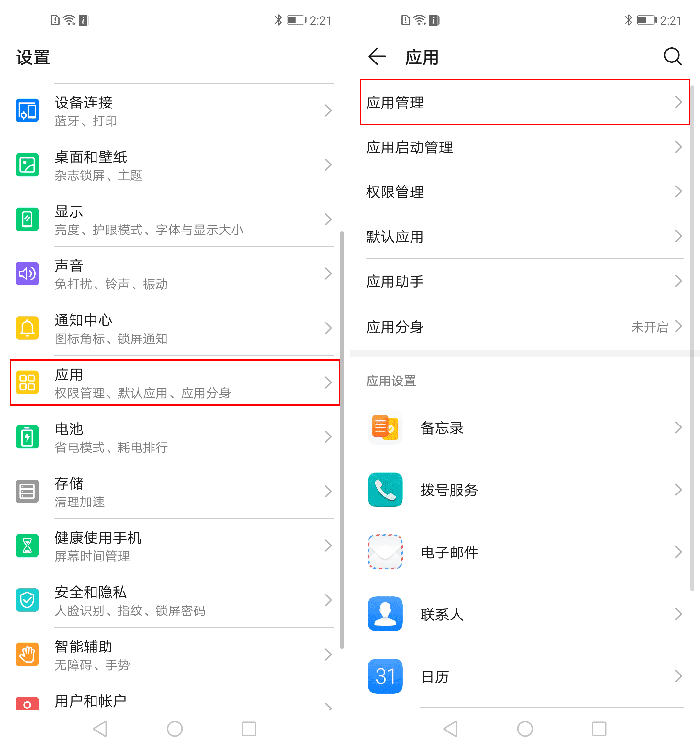
Task: Open the 备忘录 notes app icon
Action: [385, 427]
